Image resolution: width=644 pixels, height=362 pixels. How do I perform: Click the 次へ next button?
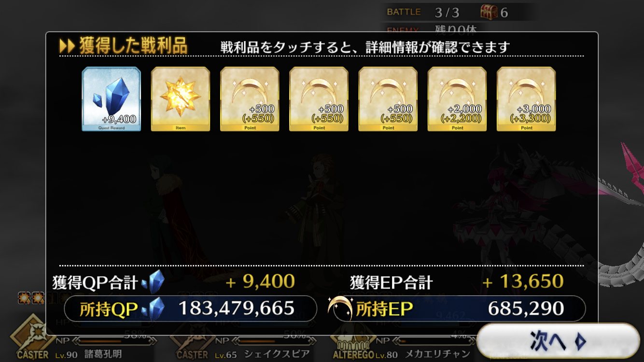(x=559, y=341)
